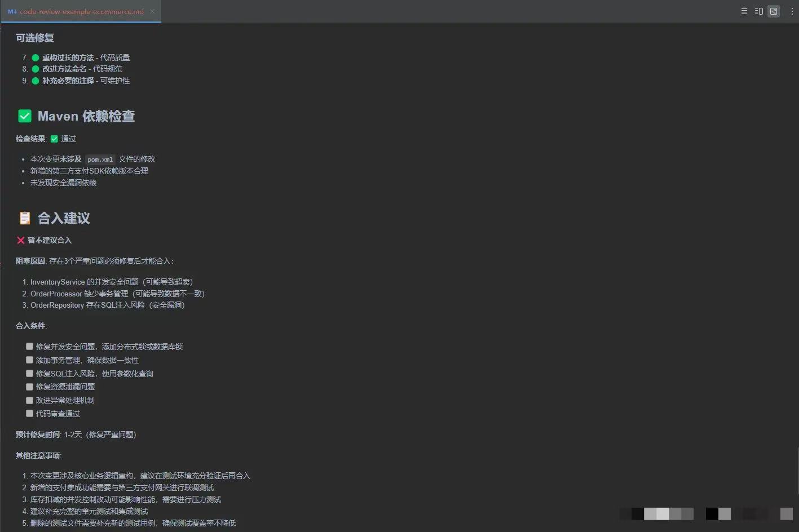Click the pom.xml inline code text
This screenshot has height=532, width=799.
[x=100, y=159]
